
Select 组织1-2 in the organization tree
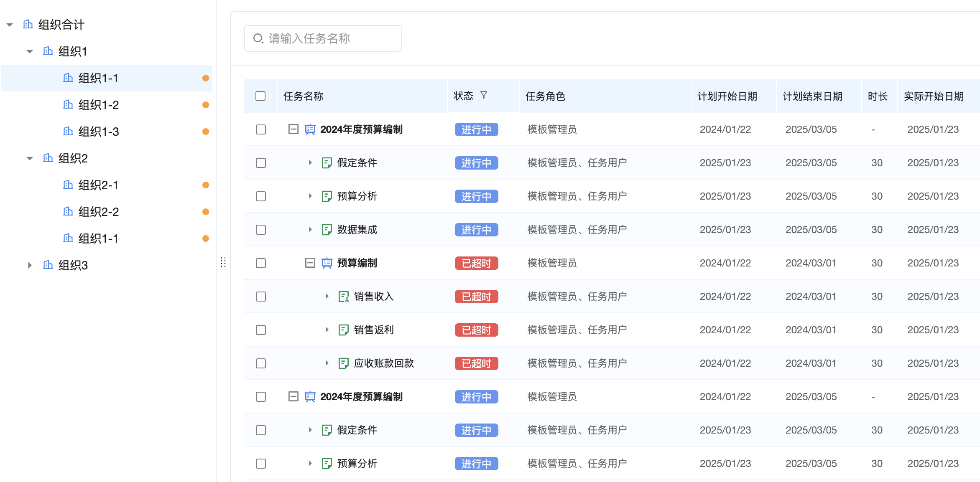tap(98, 104)
